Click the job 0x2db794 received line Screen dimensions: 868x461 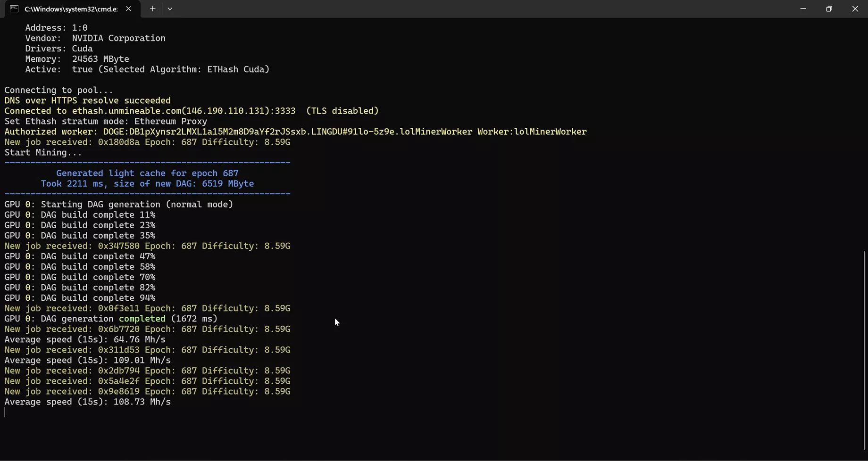coord(147,370)
